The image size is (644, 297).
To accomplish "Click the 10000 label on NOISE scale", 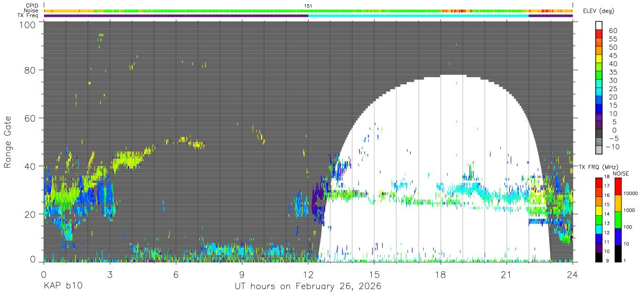I will pos(630,193).
